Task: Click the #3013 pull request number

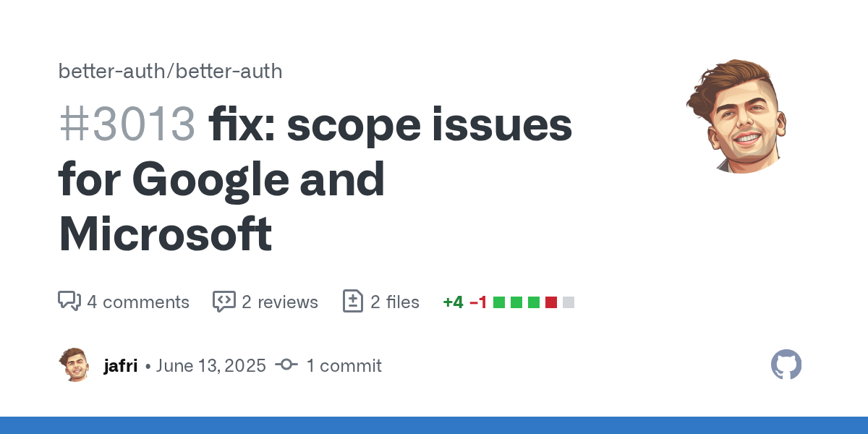Action: [127, 124]
